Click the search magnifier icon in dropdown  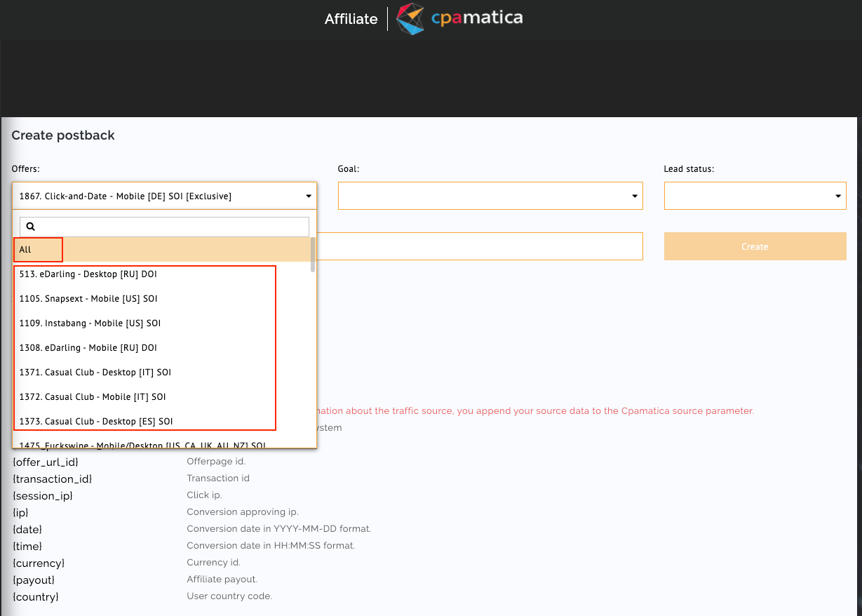pos(30,227)
